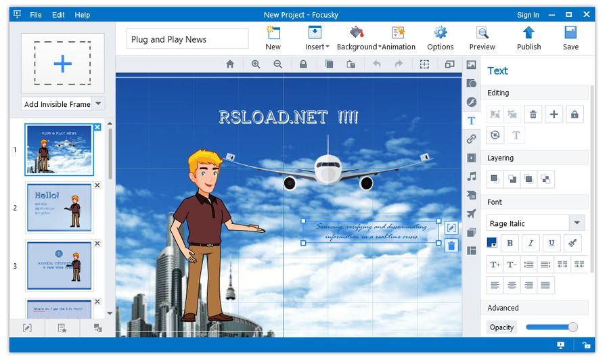Redo the last action
Screen dimensions: 609x364
pyautogui.click(x=399, y=64)
